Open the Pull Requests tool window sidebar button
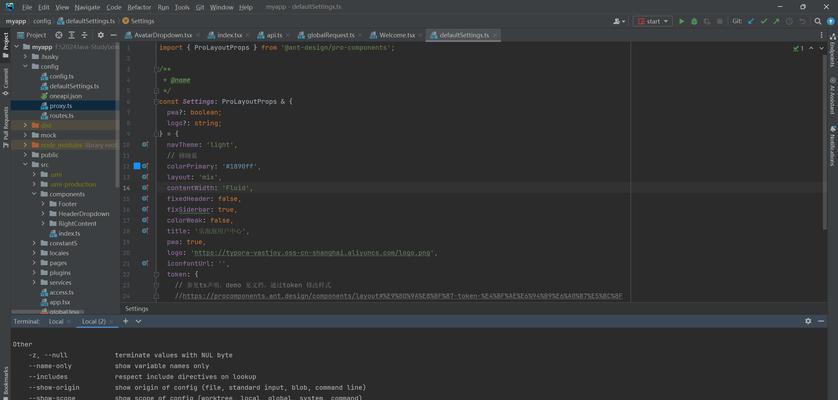Image resolution: width=838 pixels, height=400 pixels. (6, 127)
